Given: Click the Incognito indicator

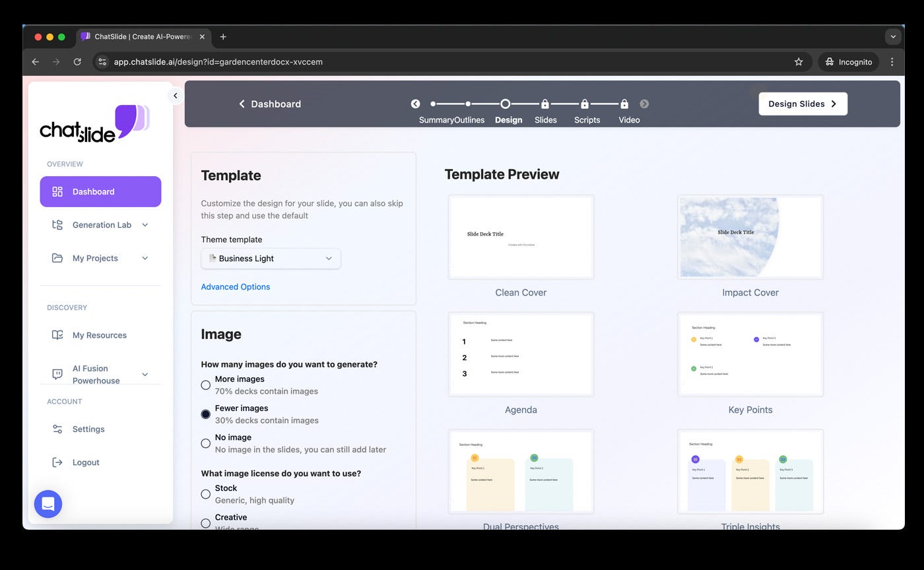Looking at the screenshot, I should [848, 62].
